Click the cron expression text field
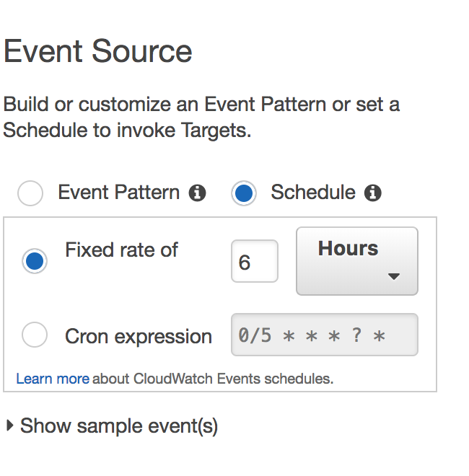This screenshot has width=469, height=476. pos(325,335)
